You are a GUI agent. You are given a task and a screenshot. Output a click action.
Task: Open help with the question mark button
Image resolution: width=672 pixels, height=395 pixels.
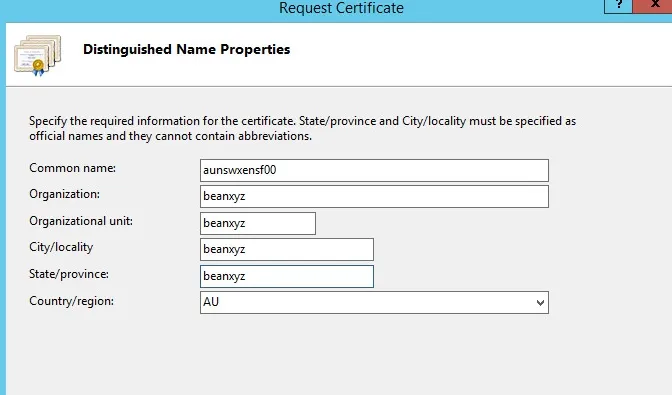[618, 6]
